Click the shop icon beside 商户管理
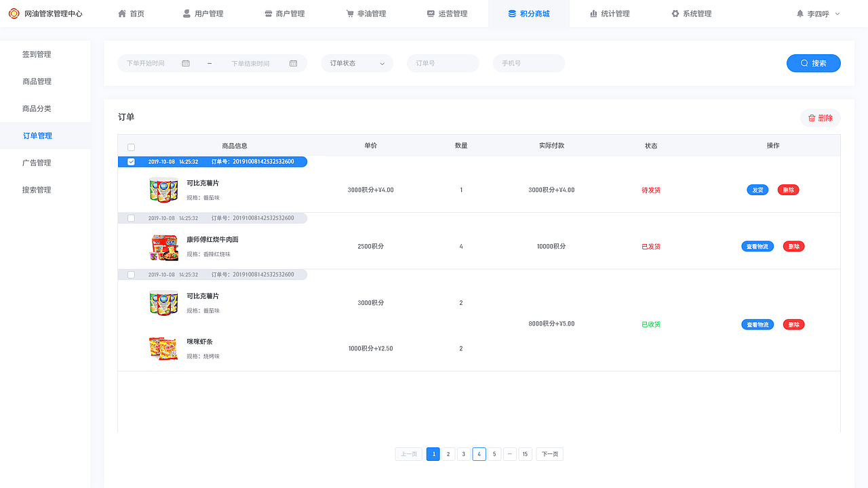The width and height of the screenshot is (868, 488). (269, 14)
